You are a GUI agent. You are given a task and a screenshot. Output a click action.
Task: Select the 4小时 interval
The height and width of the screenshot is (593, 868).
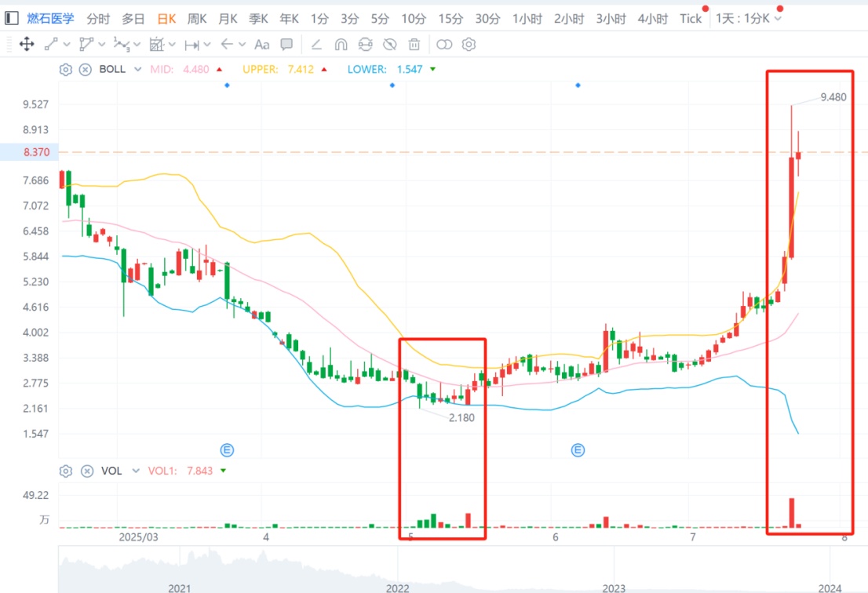pyautogui.click(x=653, y=19)
